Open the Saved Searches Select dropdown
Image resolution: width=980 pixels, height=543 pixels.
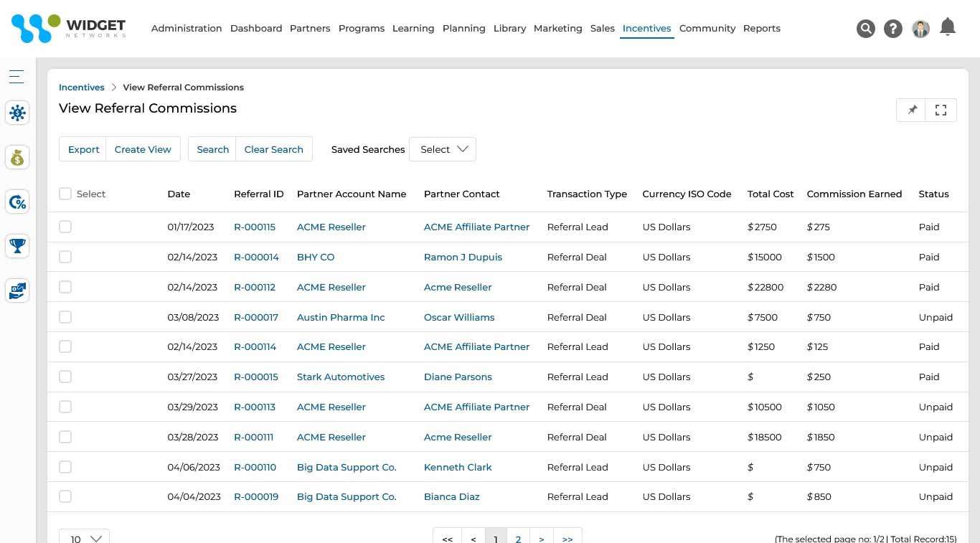[x=442, y=149]
